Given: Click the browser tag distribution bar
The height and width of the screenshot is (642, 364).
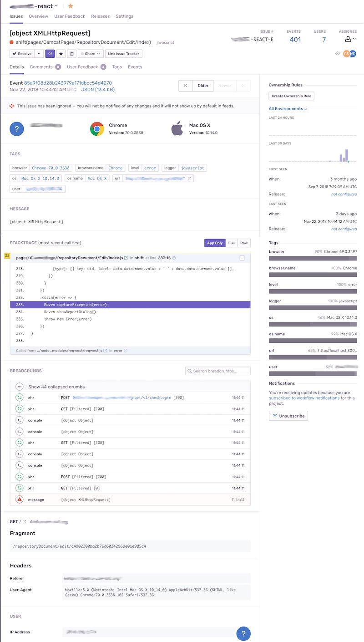Looking at the screenshot, I should point(313,258).
